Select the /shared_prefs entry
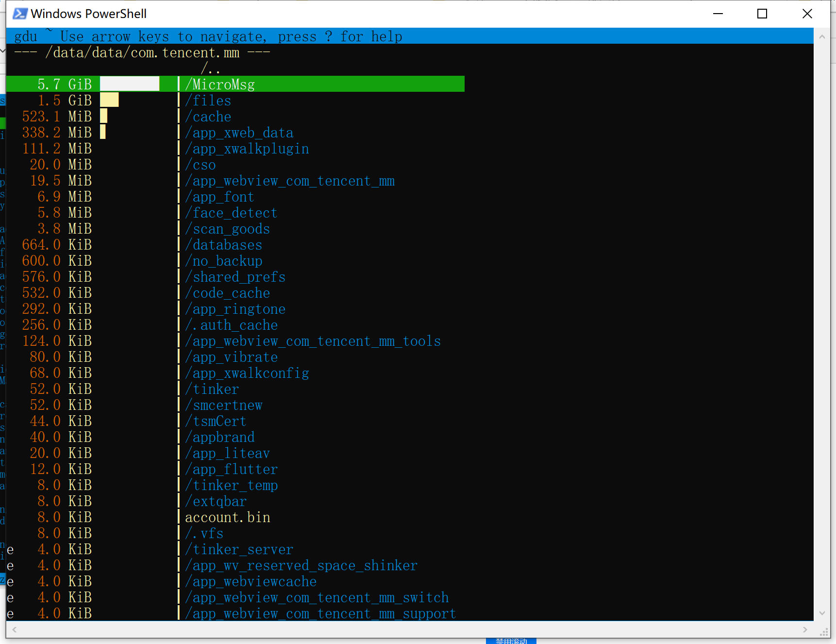Screen dimensions: 836x644 (235, 277)
